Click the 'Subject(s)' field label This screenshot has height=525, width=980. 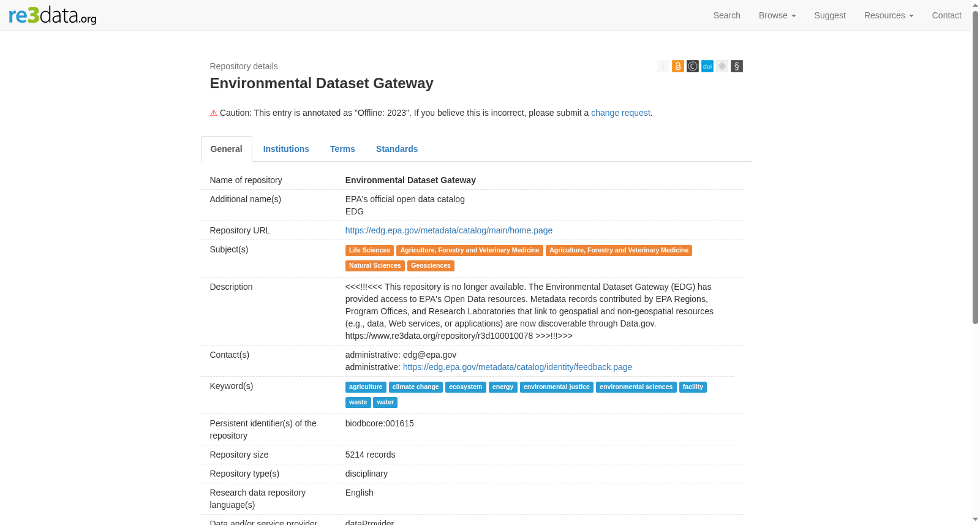click(x=229, y=249)
